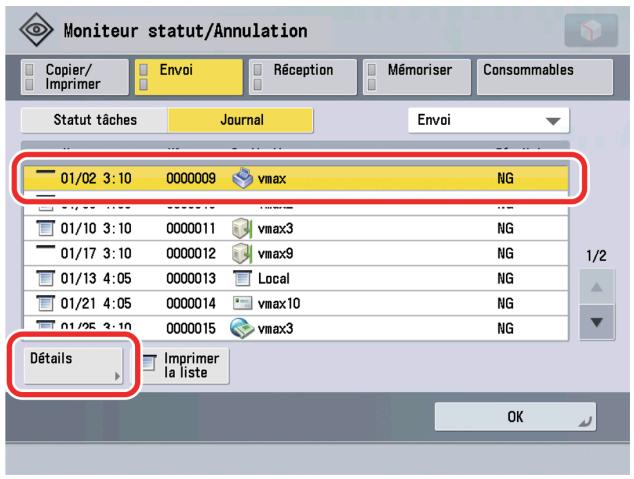Image resolution: width=634 pixels, height=479 pixels.
Task: Select the journal row for job 0000015
Action: [296, 328]
